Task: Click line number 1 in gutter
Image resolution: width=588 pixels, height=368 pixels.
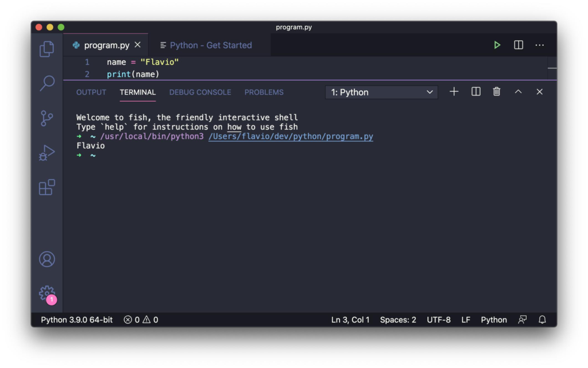Action: 87,62
